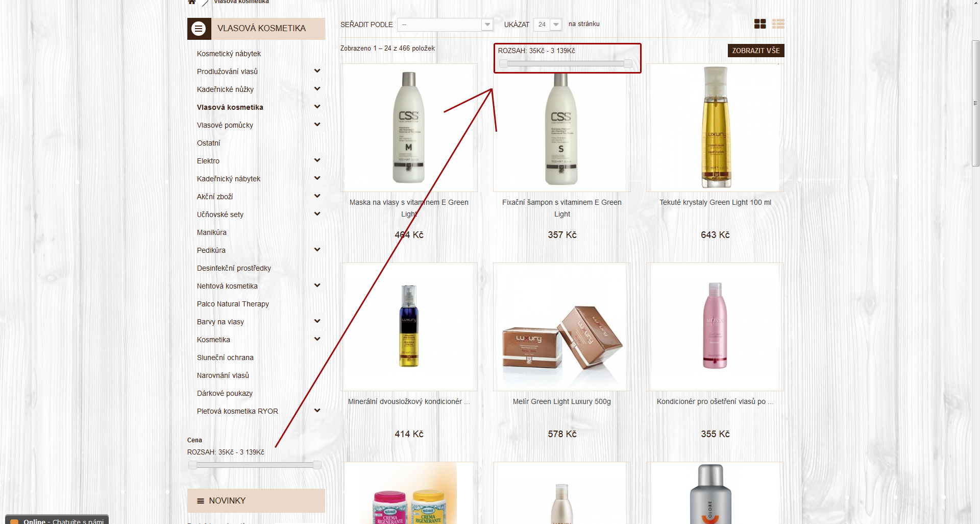The width and height of the screenshot is (980, 524).
Task: Click the Novinky section header
Action: coord(256,501)
